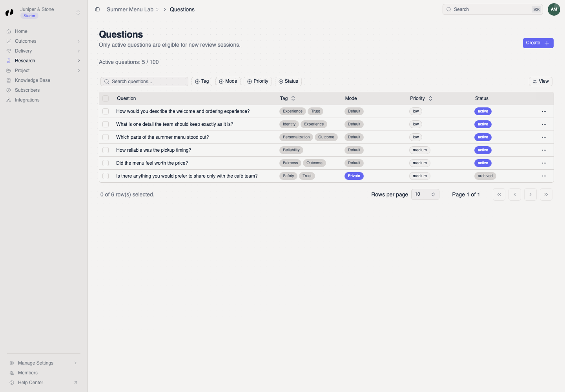
Task: Open row actions for welcome and ordering question
Action: (x=544, y=111)
